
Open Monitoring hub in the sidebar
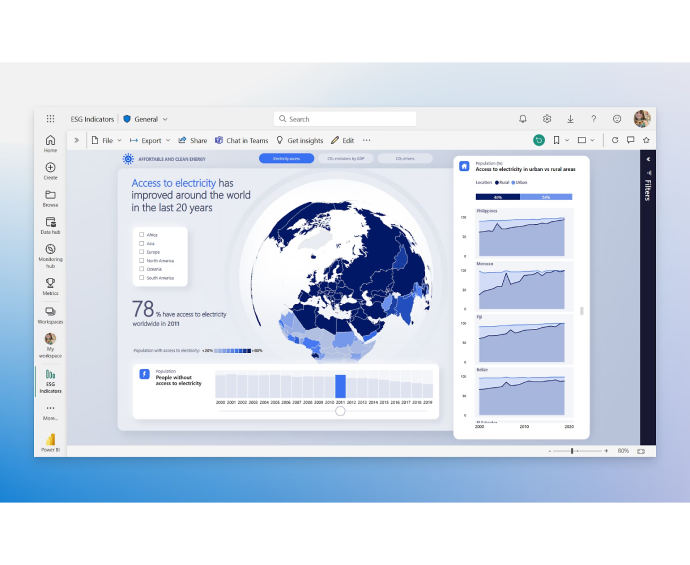50,256
